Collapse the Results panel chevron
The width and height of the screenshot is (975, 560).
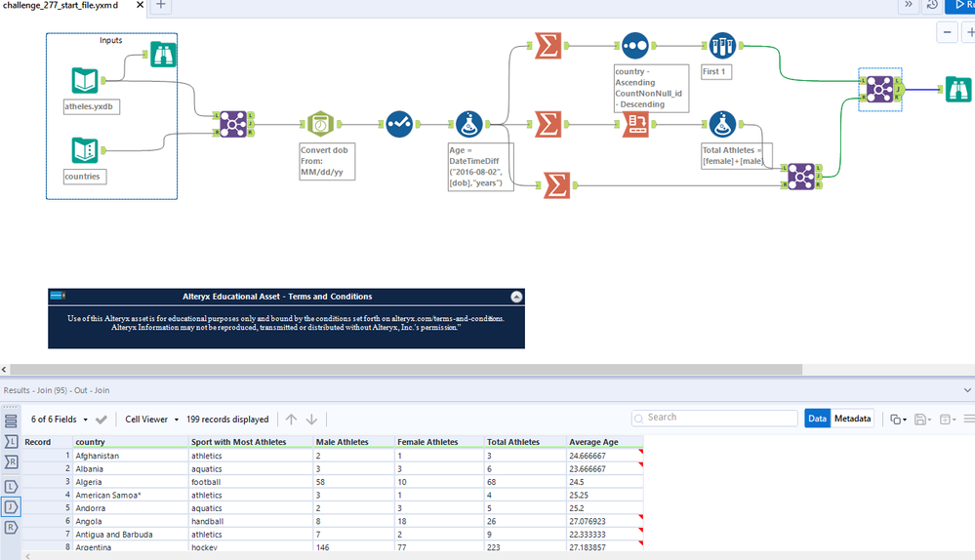pos(967,390)
